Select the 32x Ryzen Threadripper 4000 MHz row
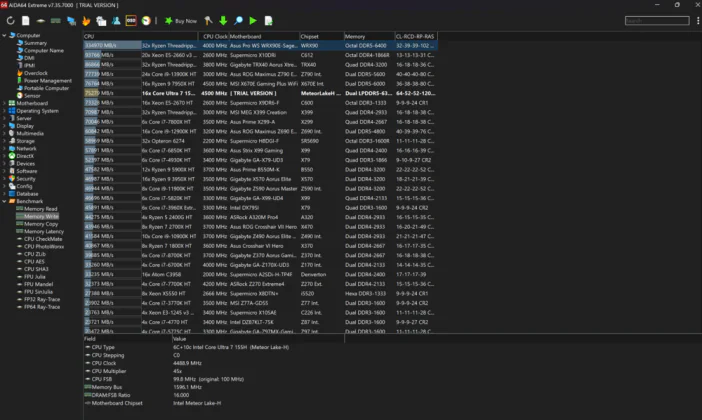 [x=260, y=46]
